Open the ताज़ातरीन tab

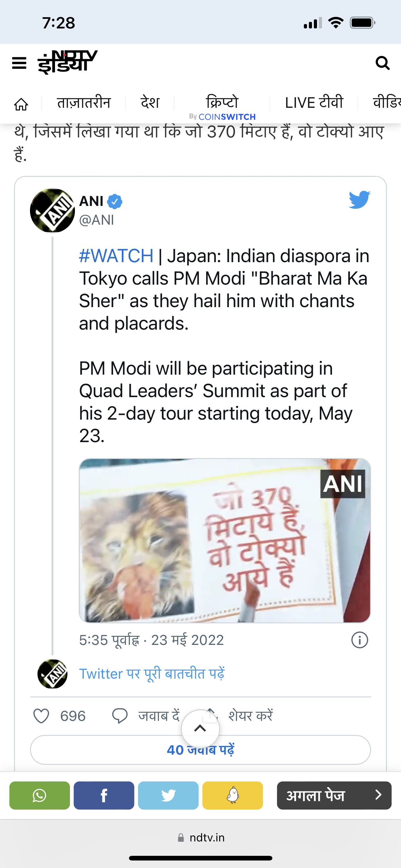(84, 103)
